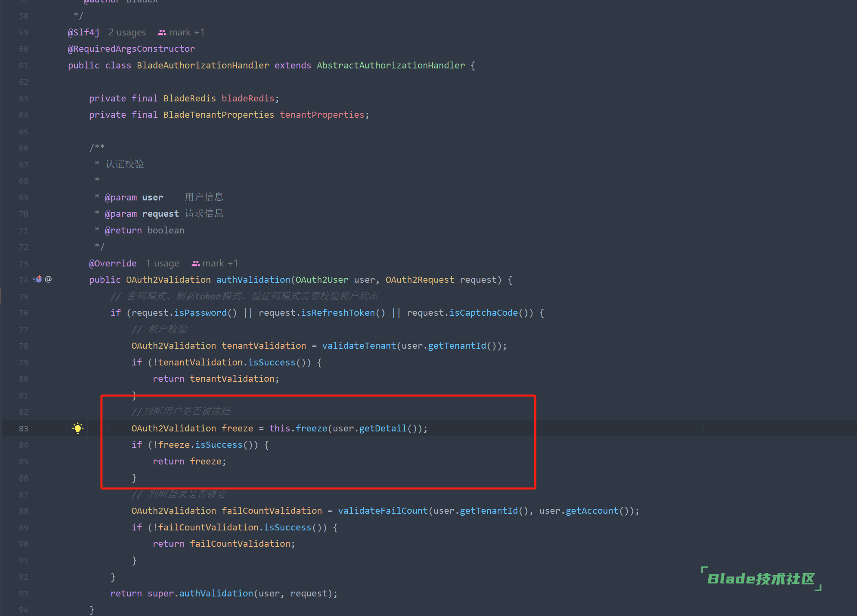Click super.authValidation on line 93
857x616 pixels.
click(x=200, y=593)
